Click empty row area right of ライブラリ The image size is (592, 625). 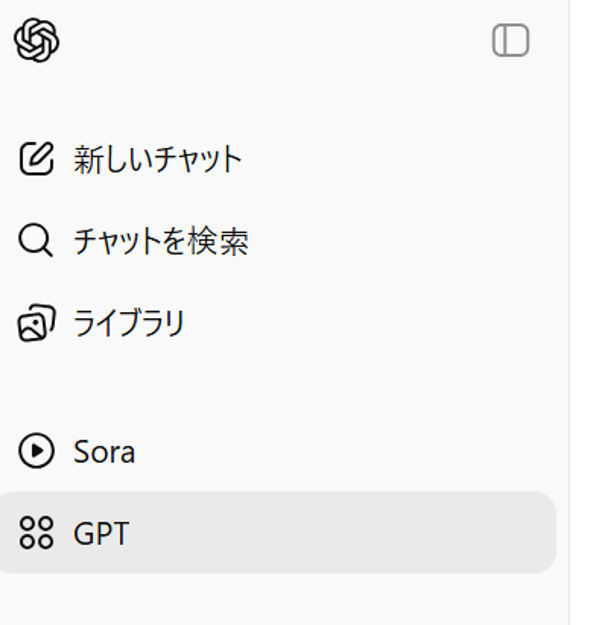tap(369, 323)
